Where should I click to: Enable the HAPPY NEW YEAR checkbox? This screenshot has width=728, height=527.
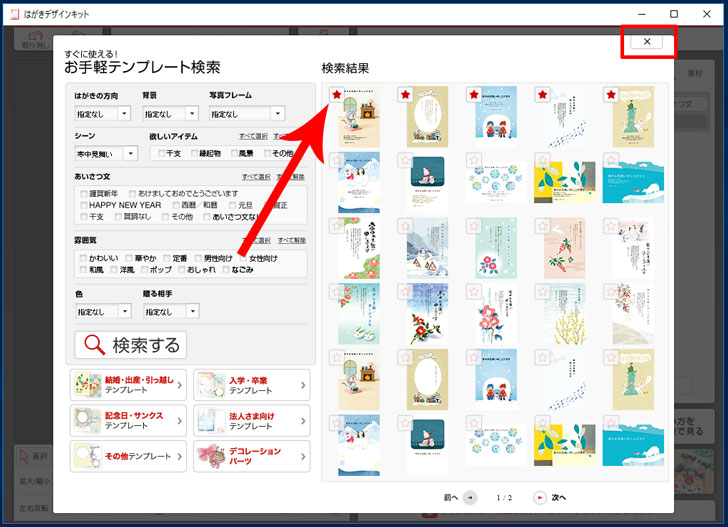click(x=84, y=205)
